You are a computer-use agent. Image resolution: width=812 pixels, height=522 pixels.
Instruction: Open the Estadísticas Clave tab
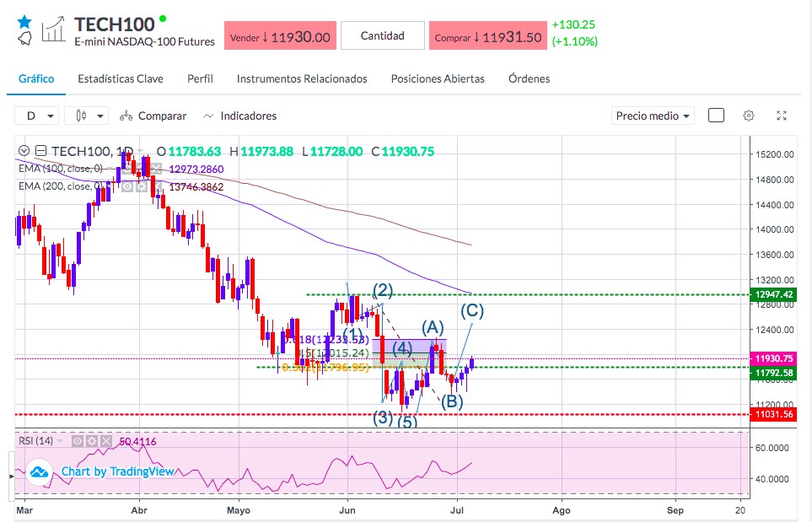[121, 78]
